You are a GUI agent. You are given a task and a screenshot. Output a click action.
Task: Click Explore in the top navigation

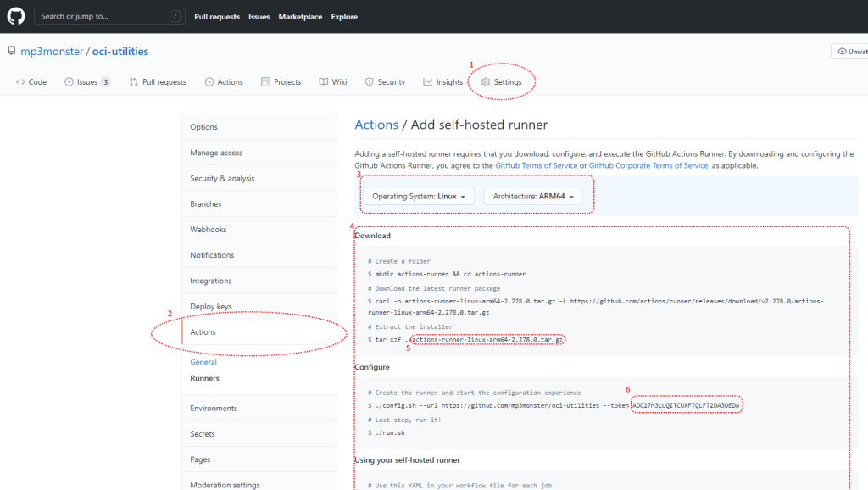[x=344, y=17]
